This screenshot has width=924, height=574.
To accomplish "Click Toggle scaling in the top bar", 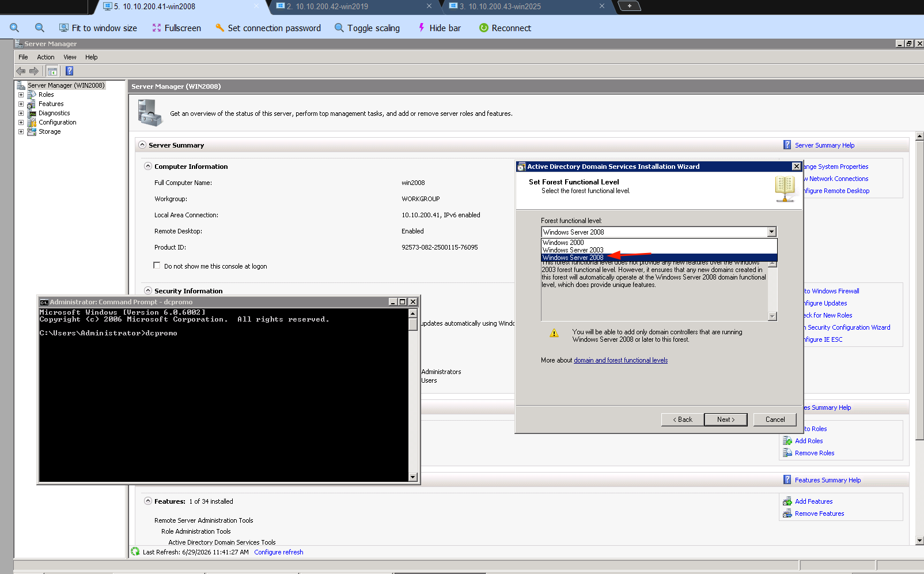I will [x=367, y=28].
